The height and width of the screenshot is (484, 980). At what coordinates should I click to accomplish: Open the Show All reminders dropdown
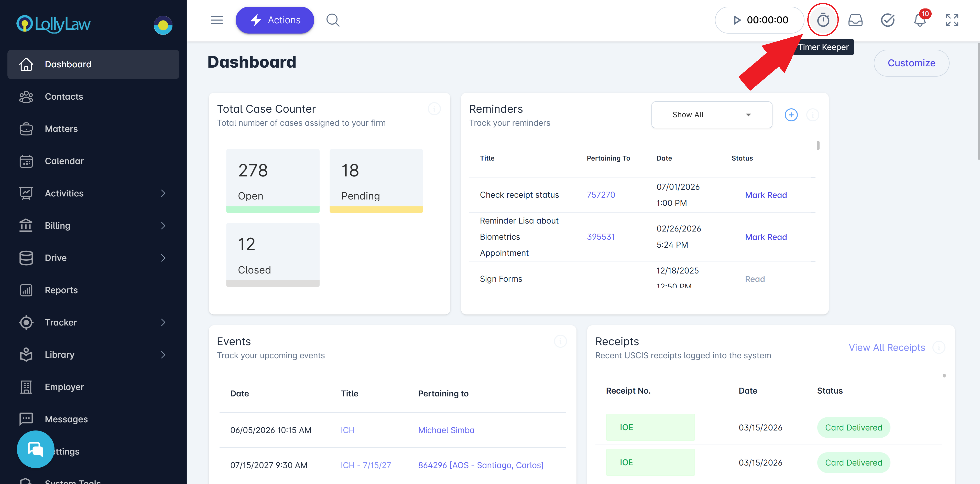[x=711, y=115]
